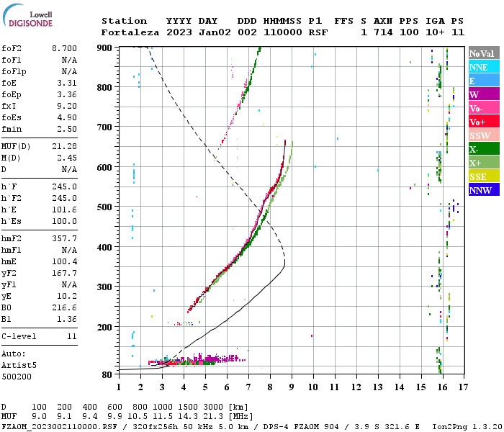Click the foEp value 3.36
Screen dimensions: 504x432
point(67,94)
